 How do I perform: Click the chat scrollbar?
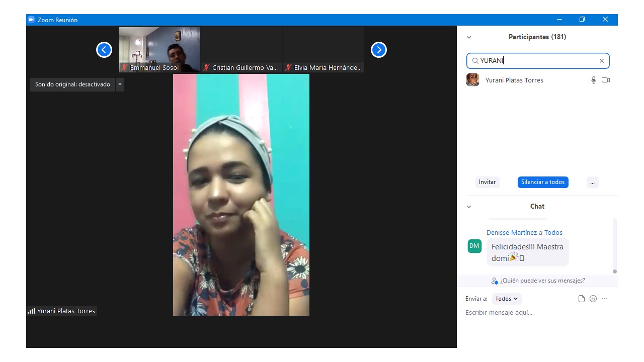click(x=614, y=246)
